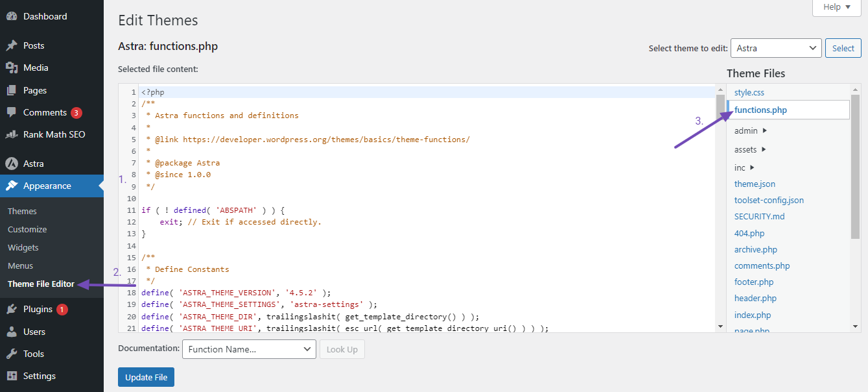Screen dimensions: 868x392
Task: Click the Media library icon
Action: click(12, 67)
